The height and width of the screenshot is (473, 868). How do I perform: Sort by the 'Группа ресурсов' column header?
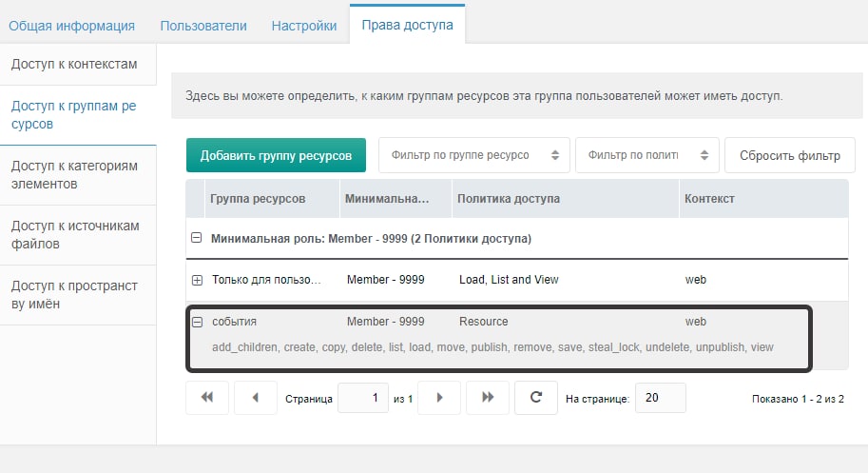271,198
